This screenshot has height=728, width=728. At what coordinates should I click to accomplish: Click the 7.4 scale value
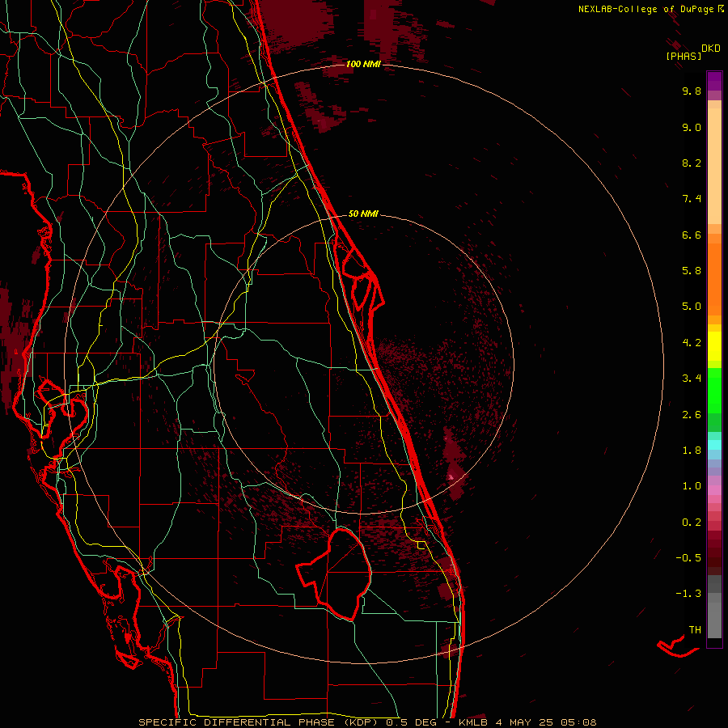point(692,199)
